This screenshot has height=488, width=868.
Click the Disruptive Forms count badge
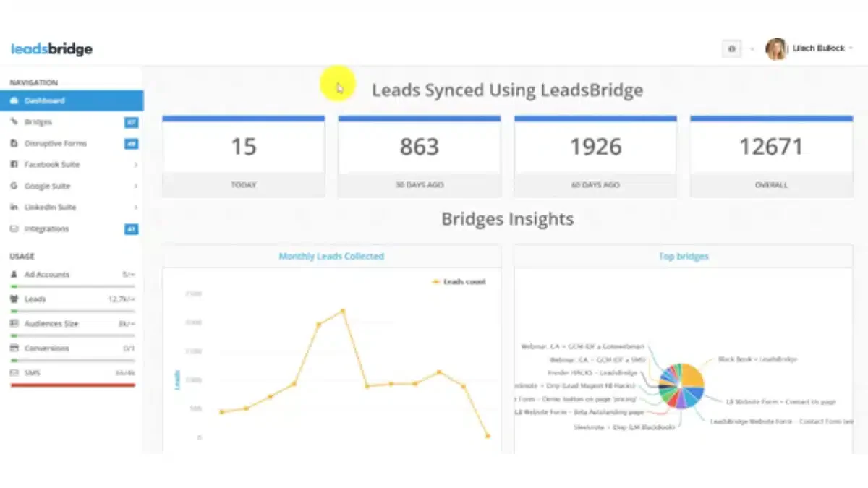pos(132,144)
